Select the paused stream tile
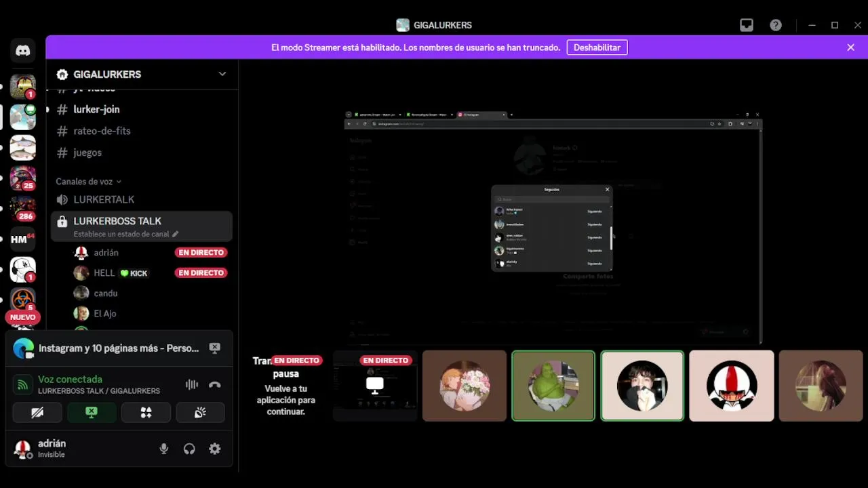The image size is (868, 488). coord(285,386)
